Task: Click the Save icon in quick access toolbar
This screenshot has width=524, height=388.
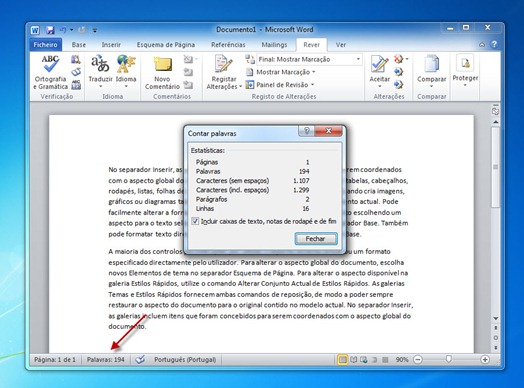Action: pyautogui.click(x=50, y=30)
